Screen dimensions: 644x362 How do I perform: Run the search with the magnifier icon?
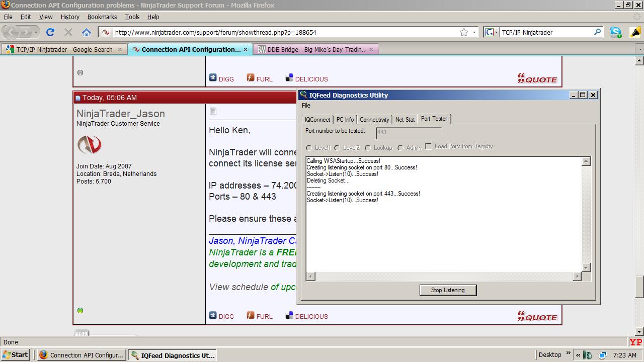pyautogui.click(x=597, y=32)
